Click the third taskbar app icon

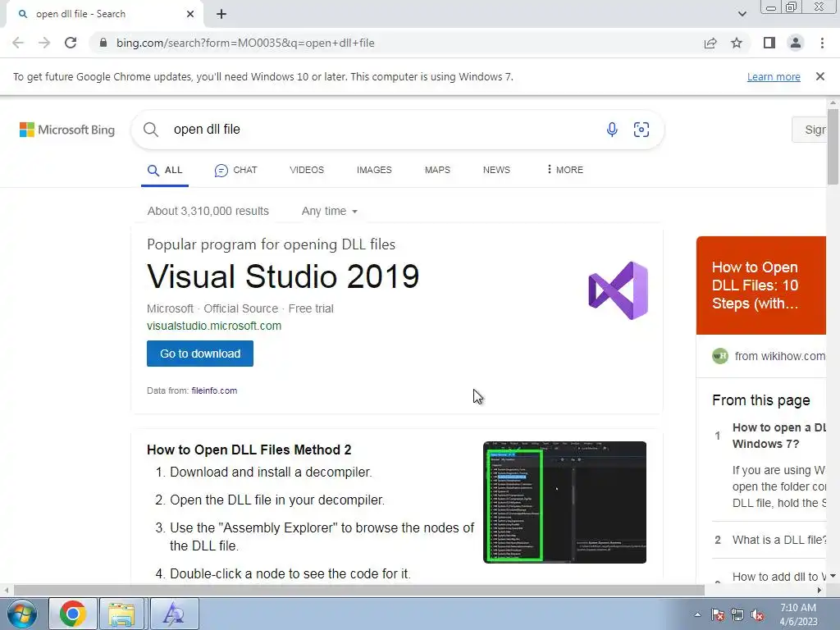point(174,614)
